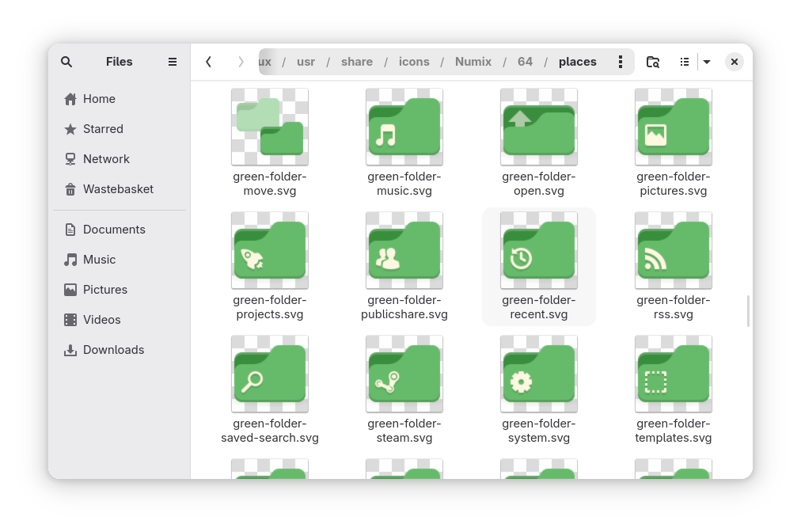Select the green-folder-pictures.svg thumbnail
This screenshot has height=532, width=801.
[674, 127]
